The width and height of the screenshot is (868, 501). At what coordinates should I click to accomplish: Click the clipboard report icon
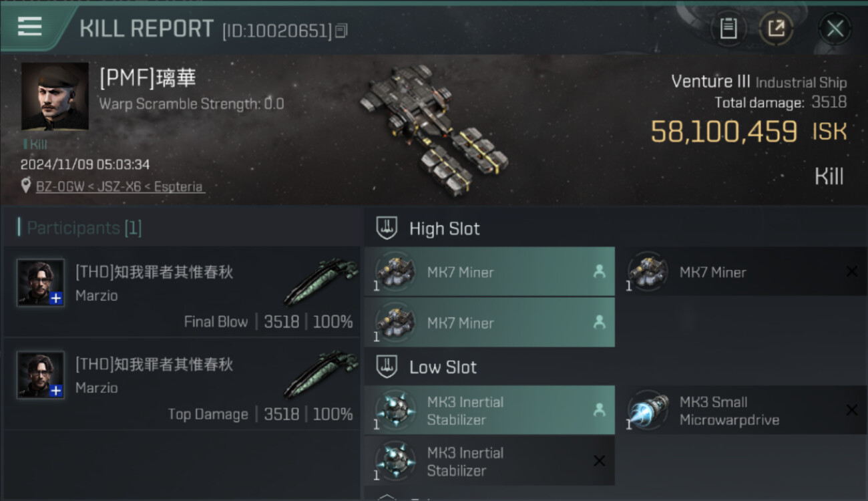tap(728, 29)
